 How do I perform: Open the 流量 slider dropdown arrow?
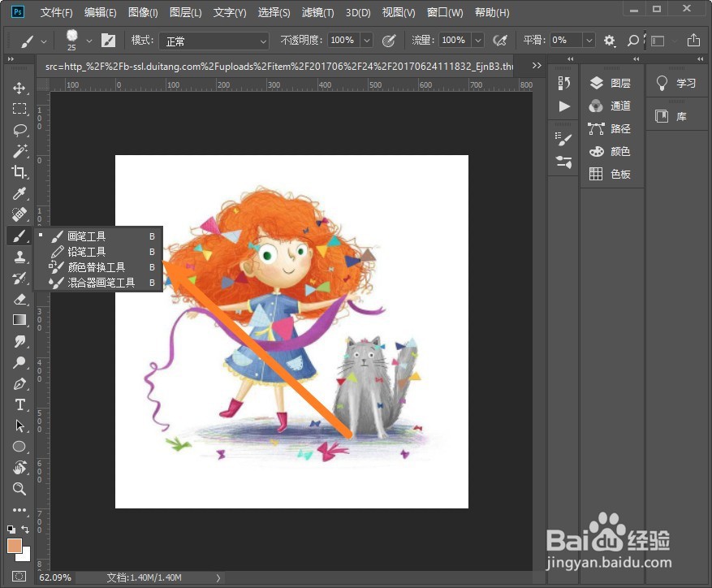click(477, 41)
